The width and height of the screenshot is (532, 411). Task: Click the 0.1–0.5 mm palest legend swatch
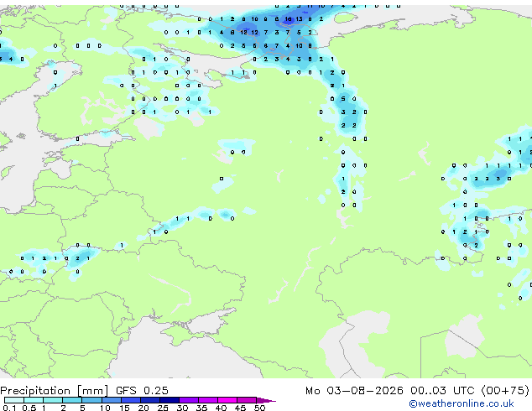coord(14,400)
